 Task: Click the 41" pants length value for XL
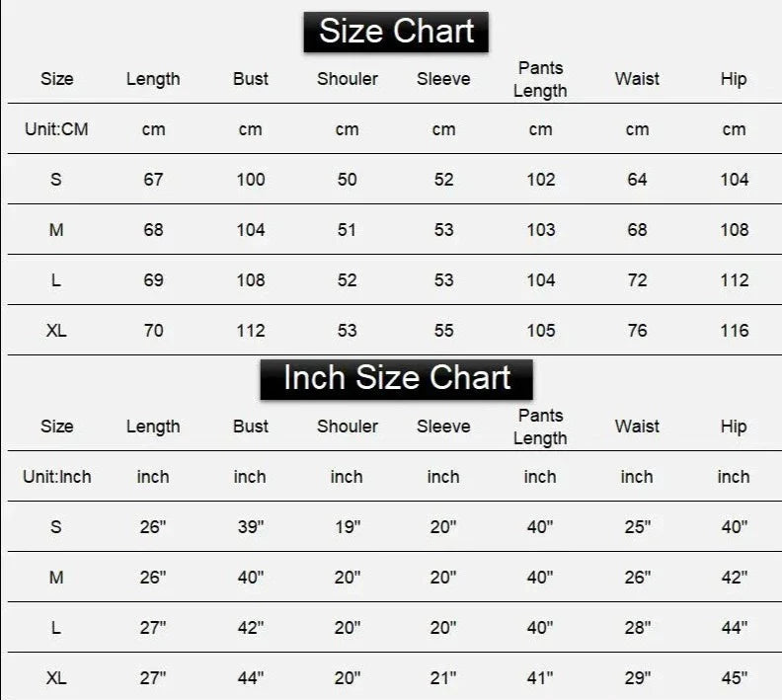540,678
